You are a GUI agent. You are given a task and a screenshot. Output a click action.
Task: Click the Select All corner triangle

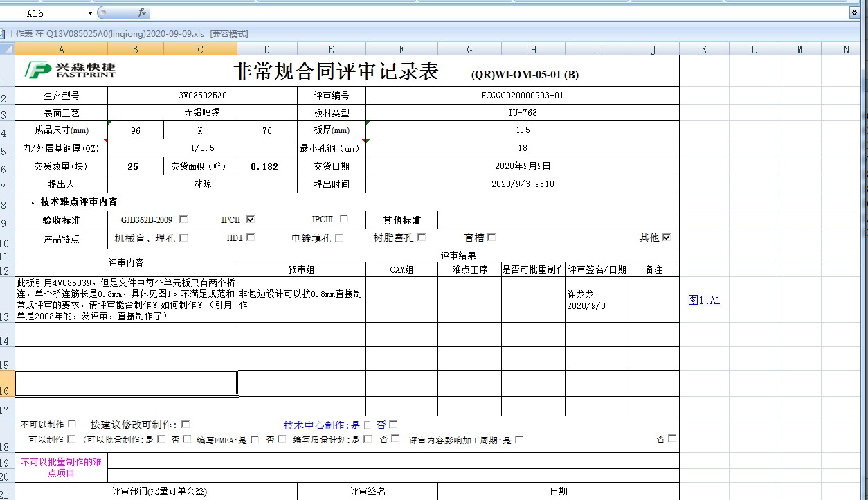point(7,49)
